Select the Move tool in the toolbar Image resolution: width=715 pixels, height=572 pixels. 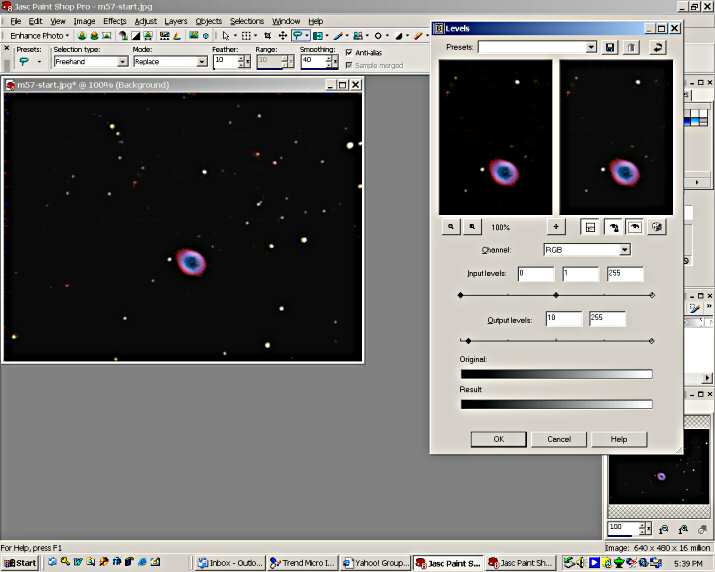click(283, 35)
